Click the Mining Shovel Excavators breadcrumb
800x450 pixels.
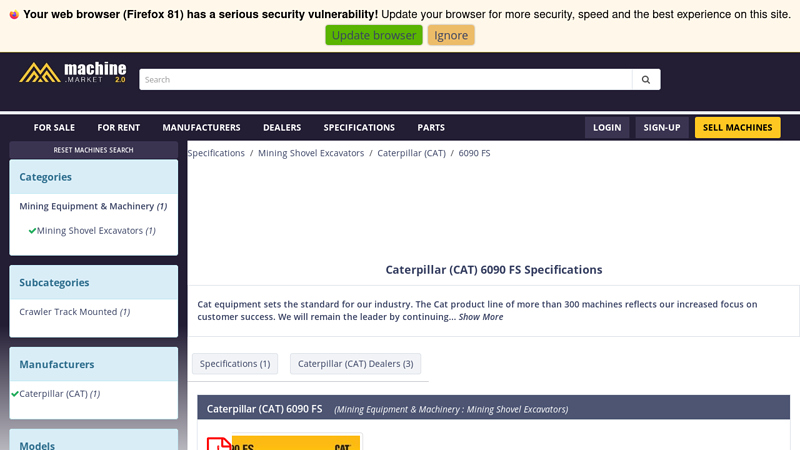[x=311, y=153]
